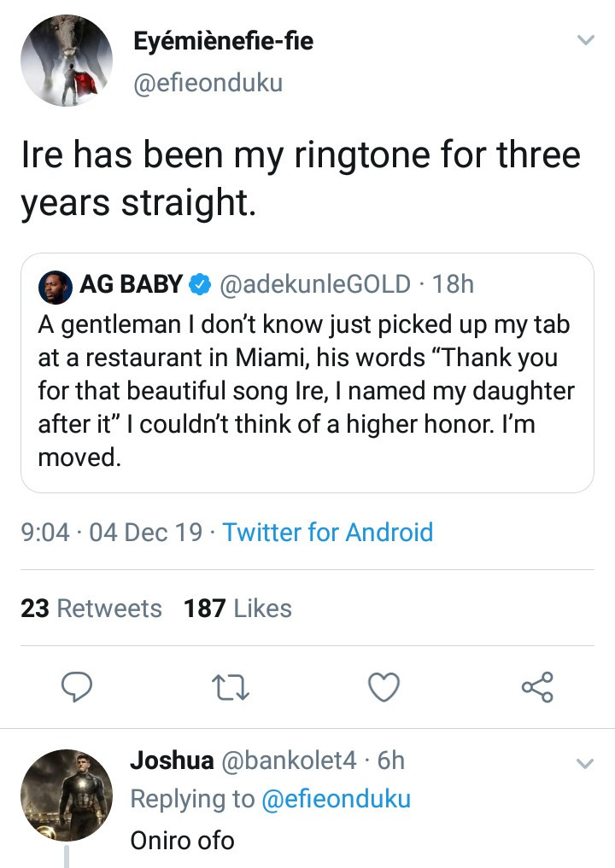
Task: View the list of 187 Likes
Action: pyautogui.click(x=237, y=609)
